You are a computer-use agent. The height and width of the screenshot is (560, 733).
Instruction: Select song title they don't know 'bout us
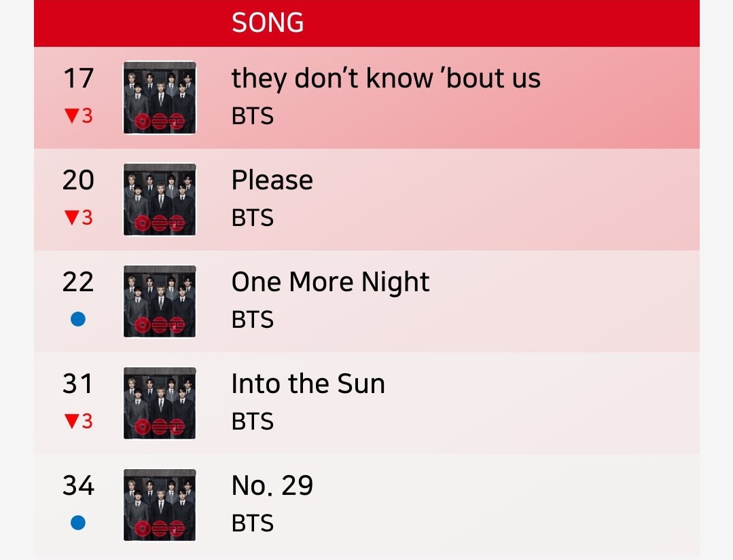point(386,79)
